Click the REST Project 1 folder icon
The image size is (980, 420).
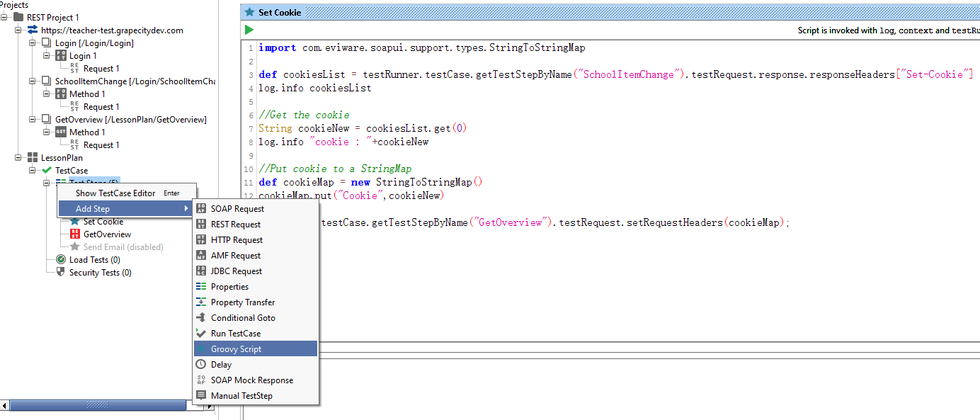pyautogui.click(x=18, y=17)
